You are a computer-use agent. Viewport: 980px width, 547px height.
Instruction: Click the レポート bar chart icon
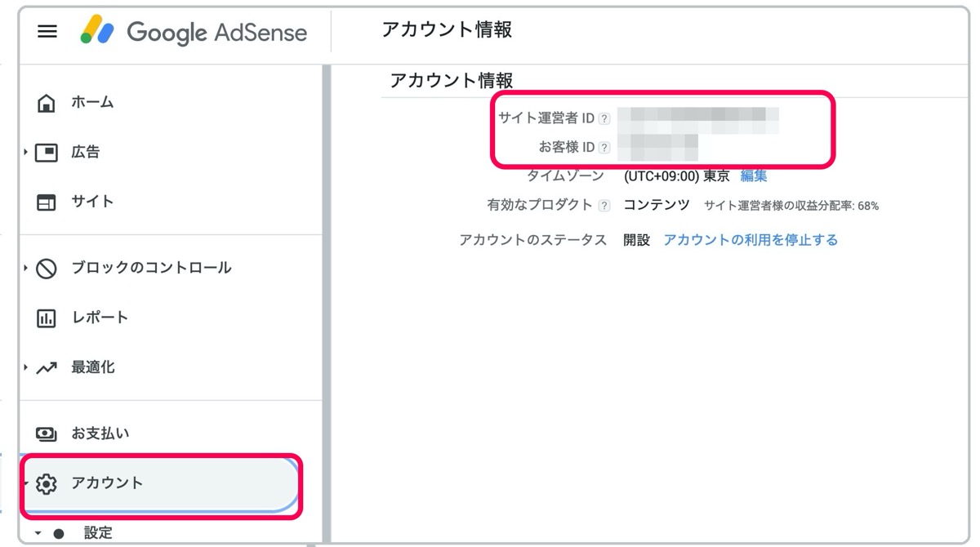point(47,318)
